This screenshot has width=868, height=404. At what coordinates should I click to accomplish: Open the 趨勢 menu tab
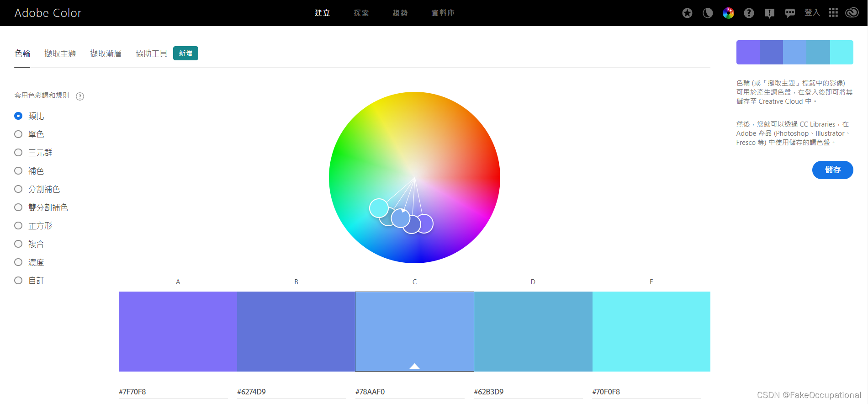(x=400, y=13)
